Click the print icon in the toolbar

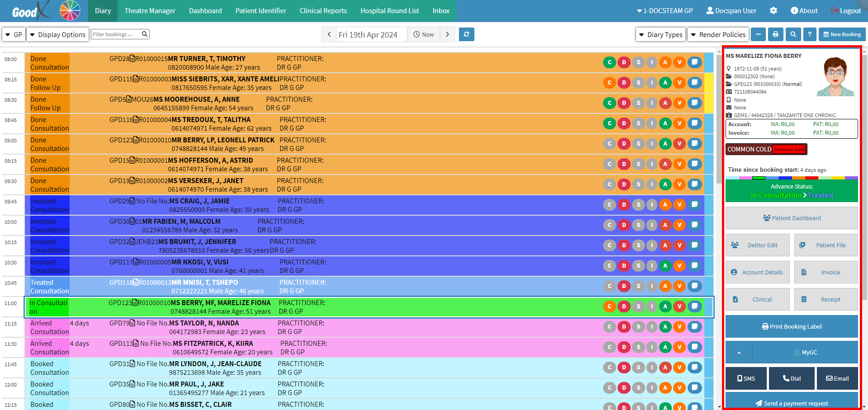point(775,34)
